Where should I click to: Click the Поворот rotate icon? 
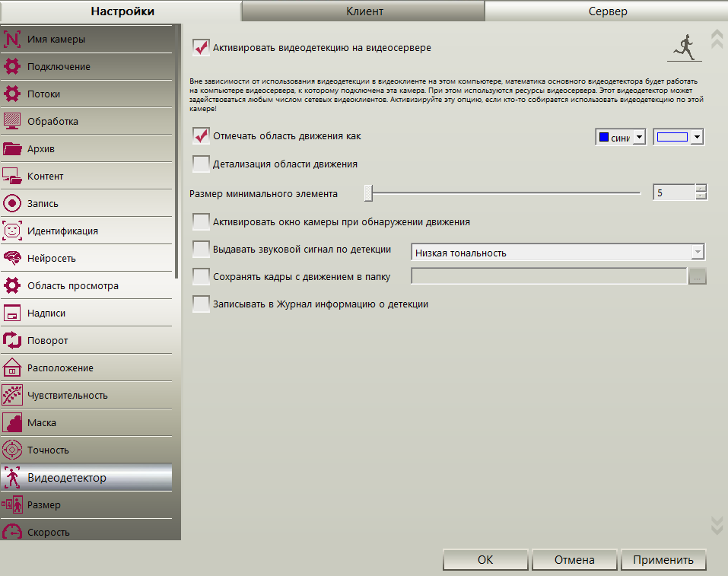(12, 340)
